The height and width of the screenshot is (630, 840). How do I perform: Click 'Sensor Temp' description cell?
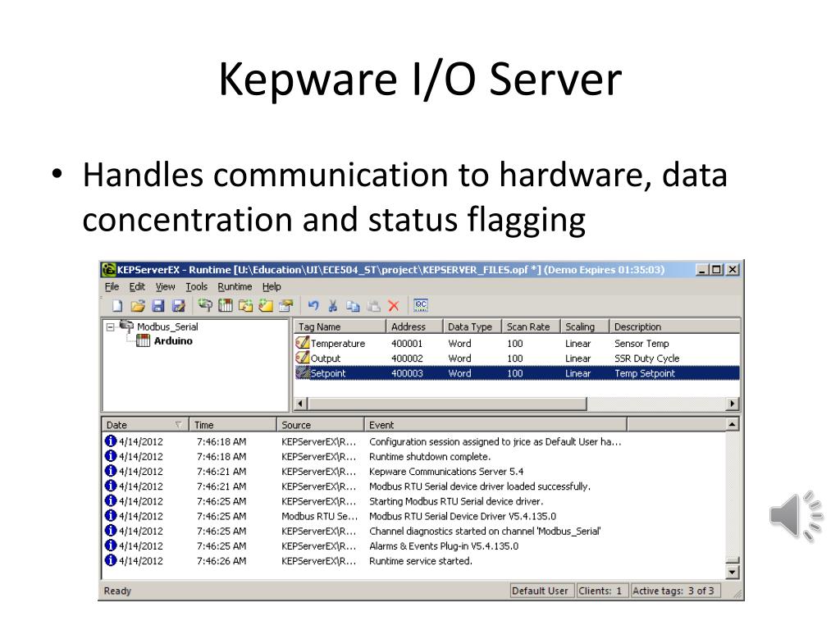pos(641,344)
